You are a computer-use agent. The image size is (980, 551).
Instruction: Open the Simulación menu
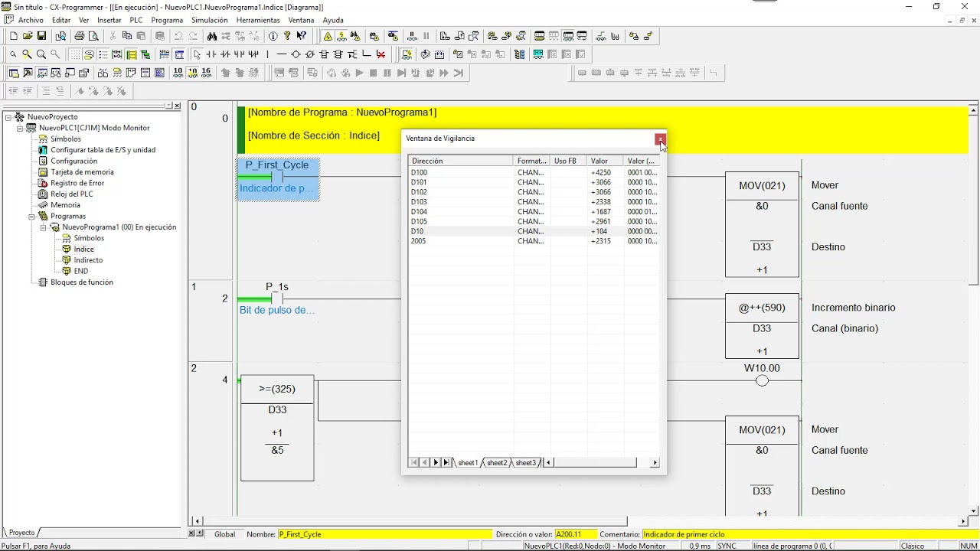click(209, 20)
